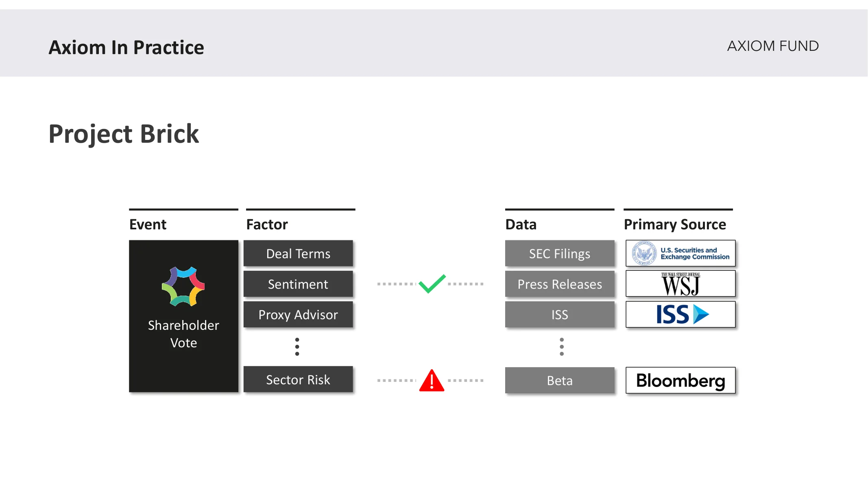
Task: Select the SEC Filings data box
Action: coord(560,253)
